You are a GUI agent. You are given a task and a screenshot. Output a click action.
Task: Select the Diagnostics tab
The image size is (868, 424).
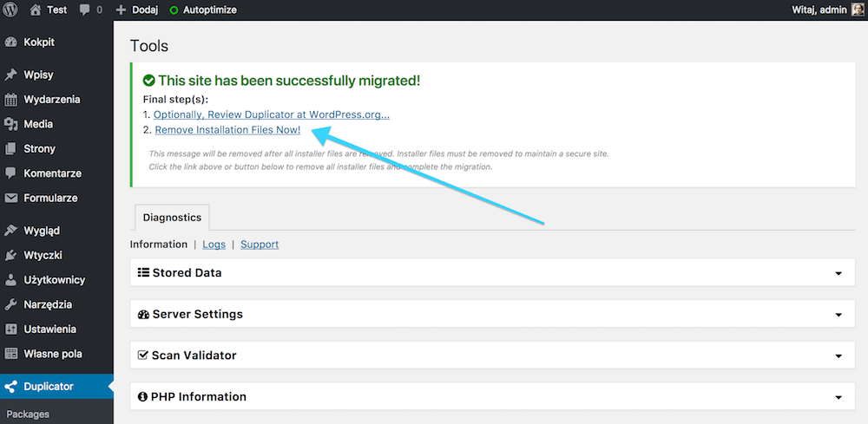[x=172, y=218]
